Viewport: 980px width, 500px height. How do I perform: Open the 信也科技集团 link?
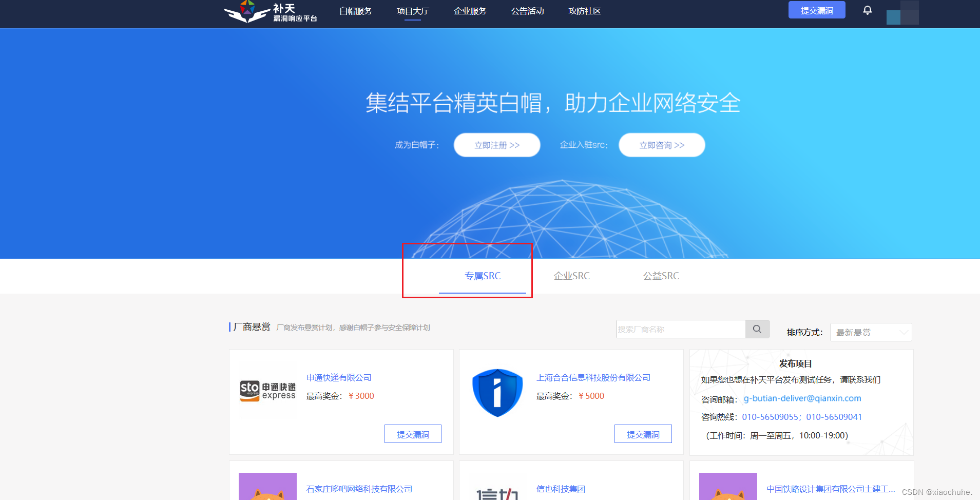point(561,489)
